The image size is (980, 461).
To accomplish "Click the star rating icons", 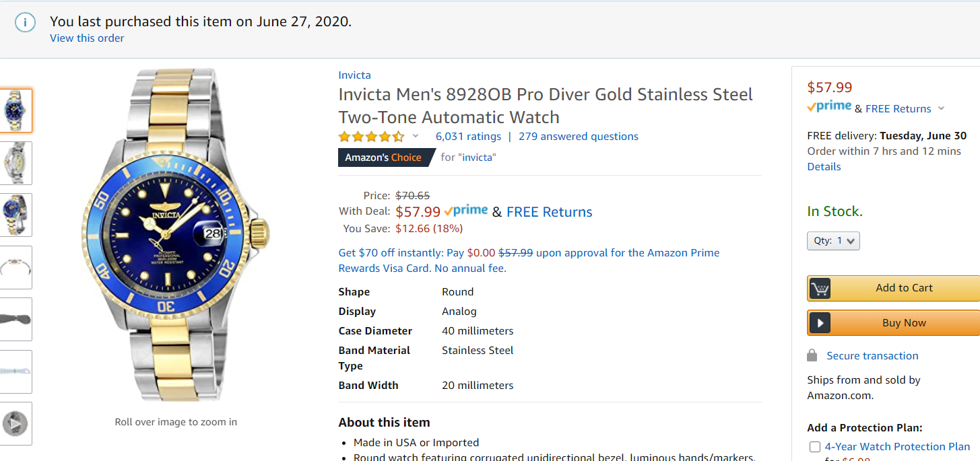I will (x=371, y=137).
